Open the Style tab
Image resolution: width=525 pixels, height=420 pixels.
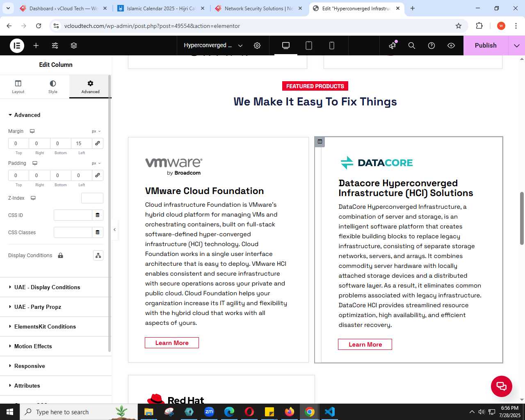[x=53, y=87]
